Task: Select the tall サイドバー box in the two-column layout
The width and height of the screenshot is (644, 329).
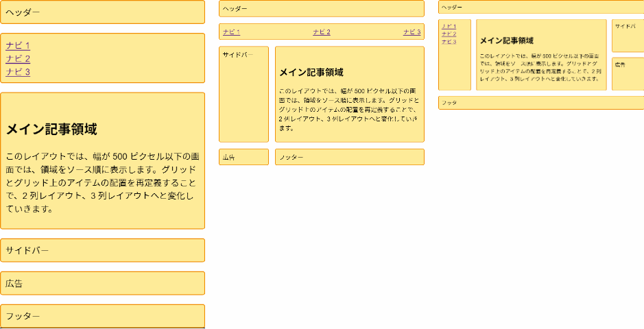Action: [243, 95]
